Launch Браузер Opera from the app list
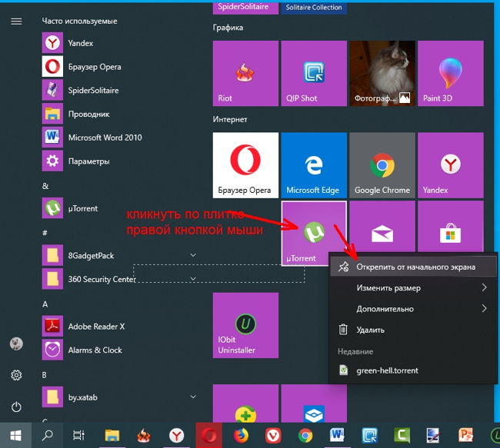The width and height of the screenshot is (500, 448). click(118, 67)
